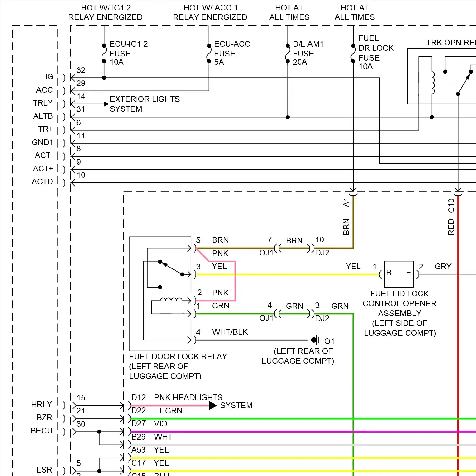The width and height of the screenshot is (476, 476).
Task: Click the D27 VIO connector label
Action: (x=149, y=424)
